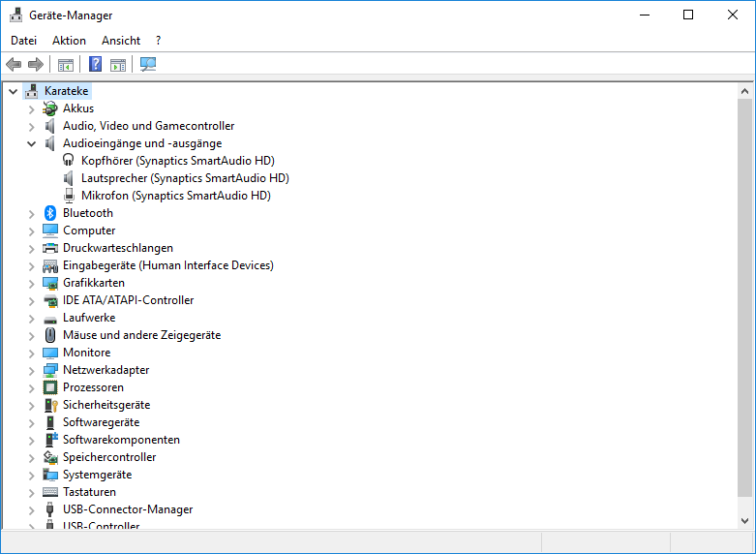Click the Laufwerke drive icon

click(x=50, y=319)
